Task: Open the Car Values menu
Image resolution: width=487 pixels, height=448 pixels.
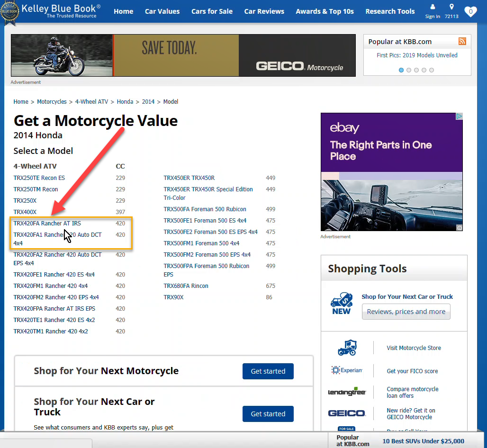Action: point(162,11)
